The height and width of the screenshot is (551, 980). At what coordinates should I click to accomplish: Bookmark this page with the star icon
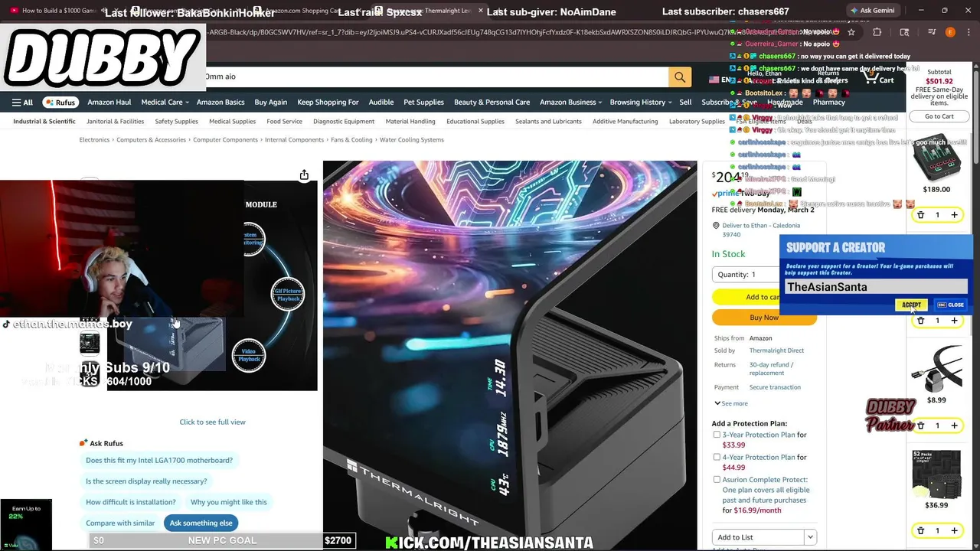[851, 32]
